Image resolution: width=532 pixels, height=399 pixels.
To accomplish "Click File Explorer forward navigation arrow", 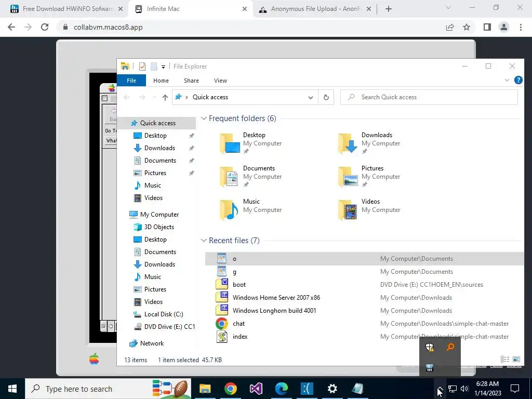I will click(142, 97).
